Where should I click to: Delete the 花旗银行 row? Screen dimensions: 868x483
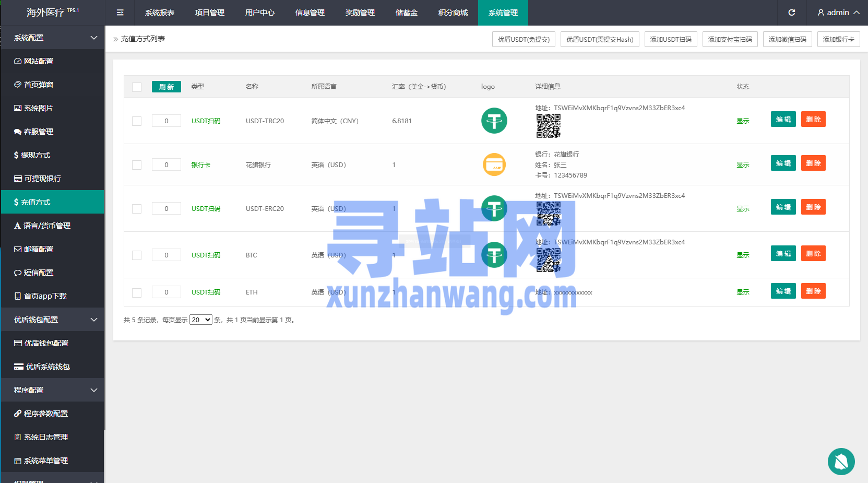(x=813, y=163)
